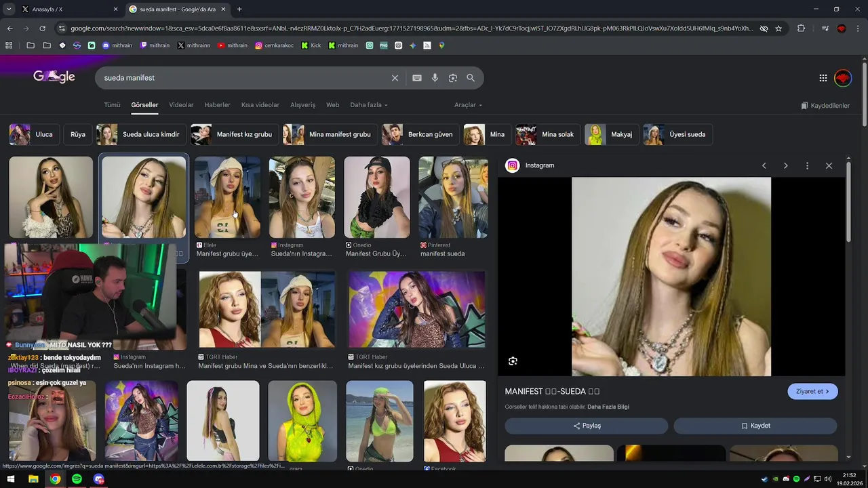868x488 pixels.
Task: Switch to the Anasayfa / X tab
Action: (68, 9)
